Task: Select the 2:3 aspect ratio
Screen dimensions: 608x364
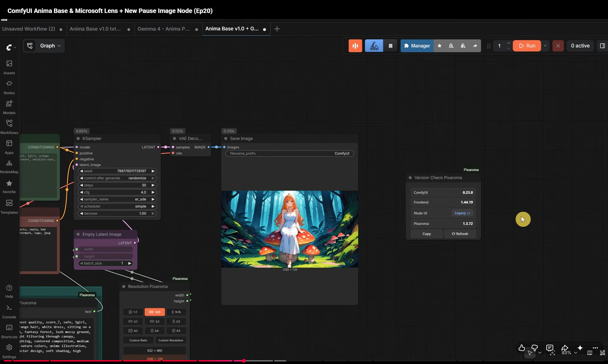Action: click(176, 321)
